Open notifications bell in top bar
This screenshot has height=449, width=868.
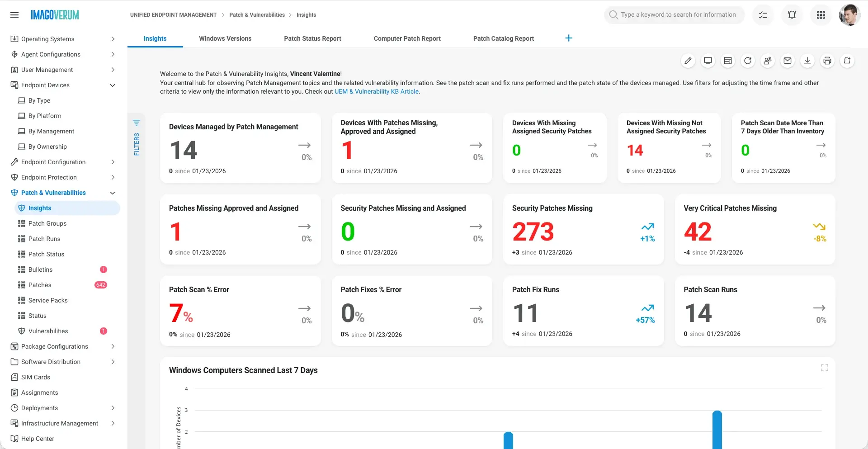click(x=792, y=14)
